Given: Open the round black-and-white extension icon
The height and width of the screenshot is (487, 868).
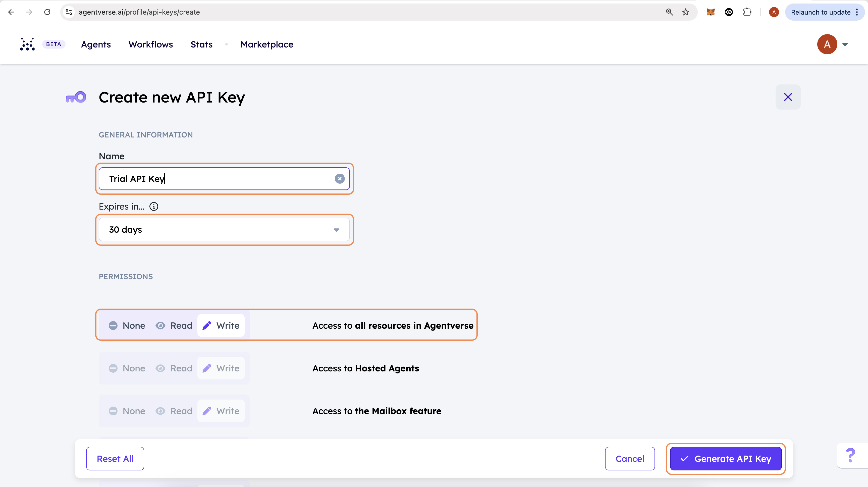Looking at the screenshot, I should 729,12.
